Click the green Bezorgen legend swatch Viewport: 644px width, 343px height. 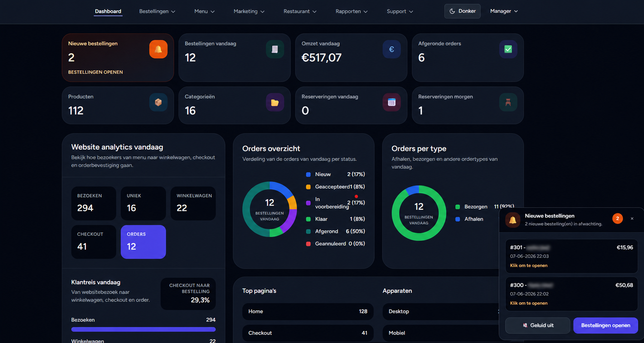[457, 207]
